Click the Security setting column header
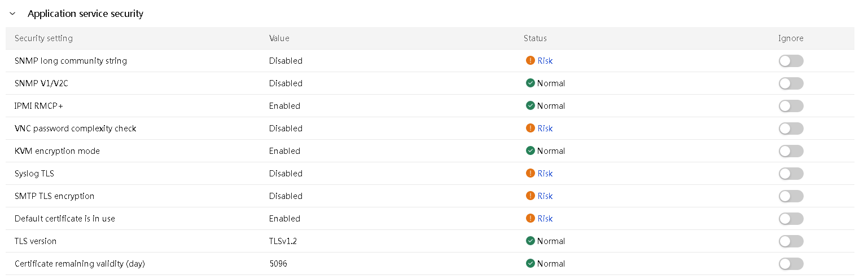The width and height of the screenshot is (868, 279). pyautogui.click(x=43, y=38)
